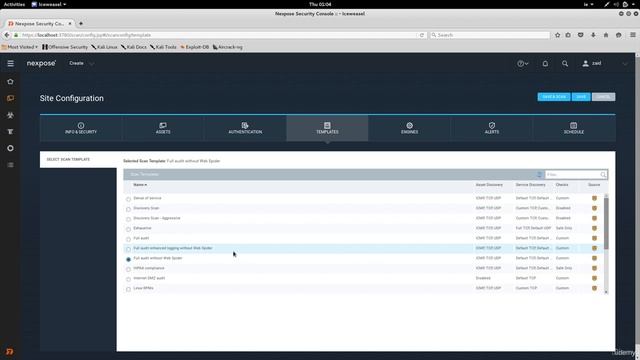Click the Save button
This screenshot has width=640, height=360.
click(x=581, y=97)
